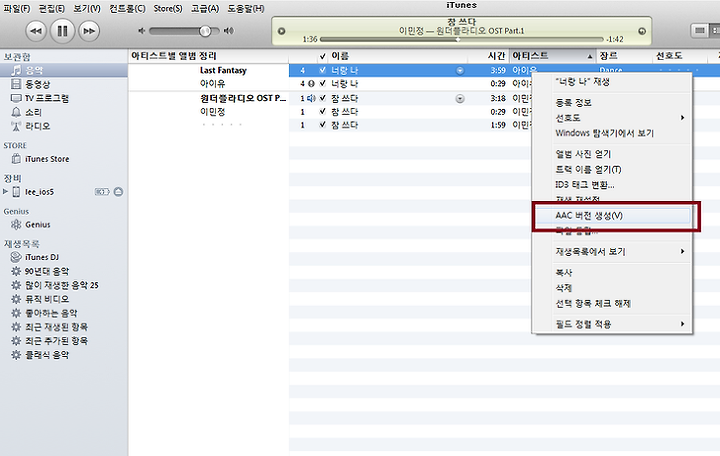Uncheck the 잠 쓰다 1:59 track checkbox
Screen dimensions: 720x456
click(x=322, y=125)
